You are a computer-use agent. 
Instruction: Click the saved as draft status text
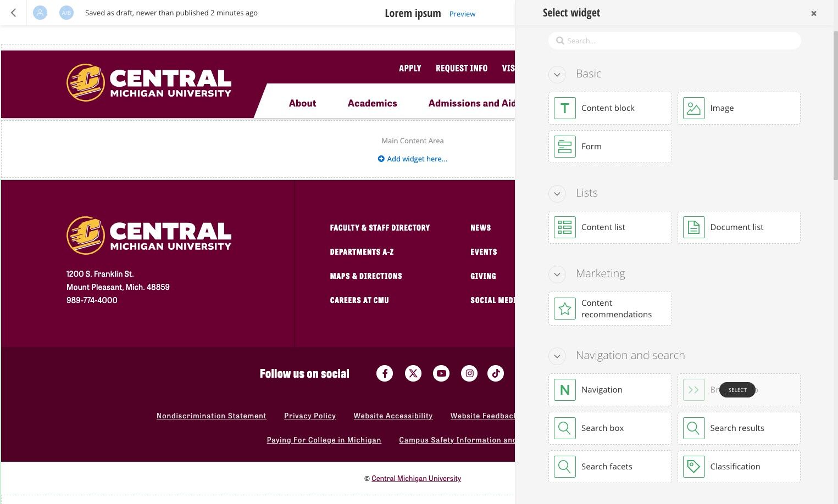tap(171, 13)
